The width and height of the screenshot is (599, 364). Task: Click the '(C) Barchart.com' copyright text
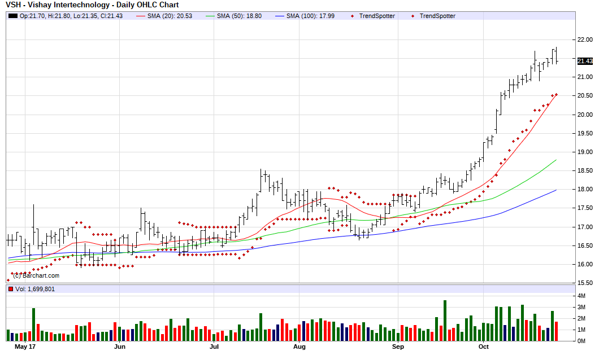pyautogui.click(x=36, y=275)
